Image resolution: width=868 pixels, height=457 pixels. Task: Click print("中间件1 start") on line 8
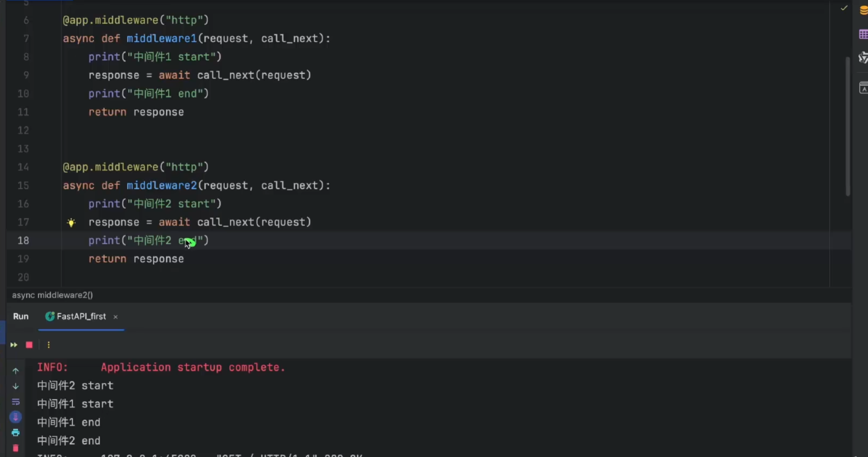point(155,57)
